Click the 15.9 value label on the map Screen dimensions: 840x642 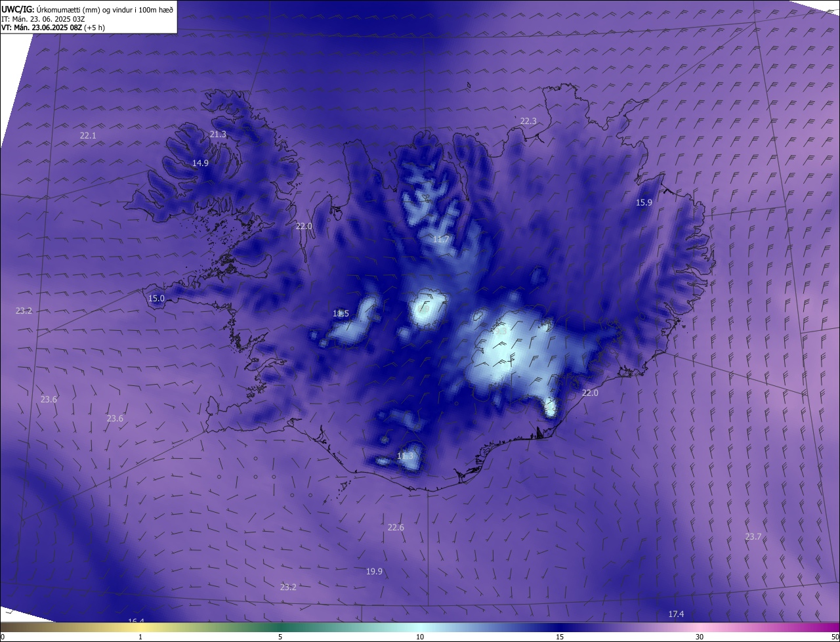pos(644,202)
